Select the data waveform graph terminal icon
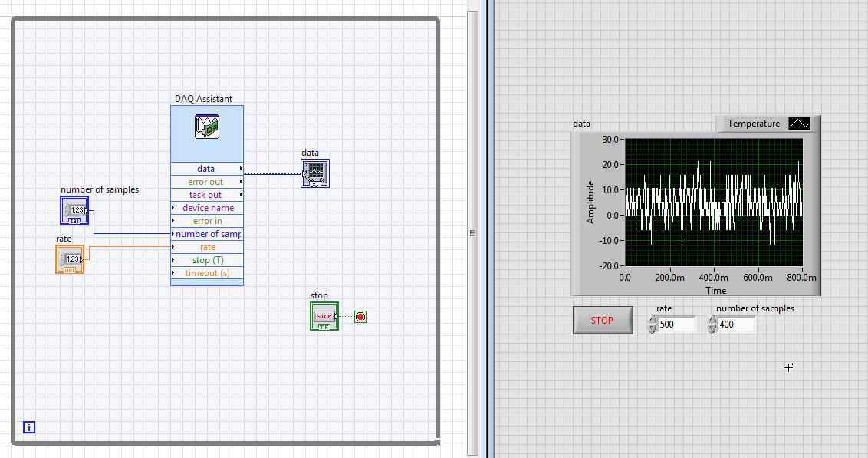This screenshot has height=458, width=868. pos(315,173)
